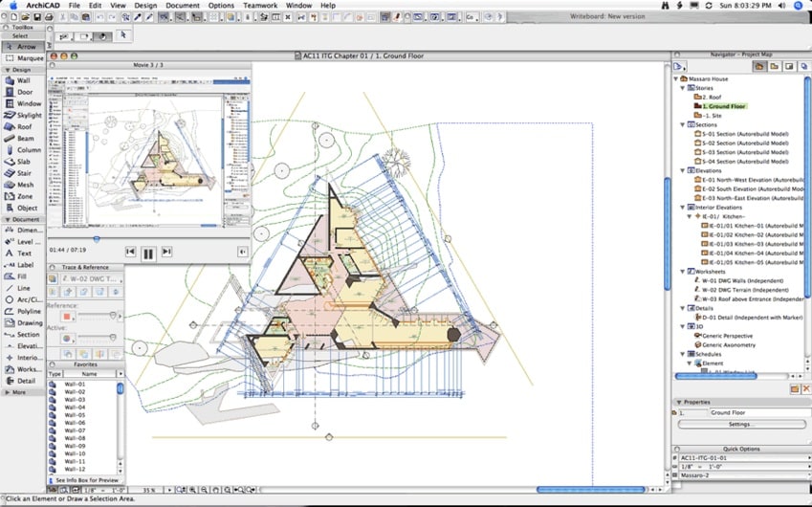Viewport: 812px width, 507px height.
Task: Pick the Mesh tool
Action: click(x=23, y=185)
